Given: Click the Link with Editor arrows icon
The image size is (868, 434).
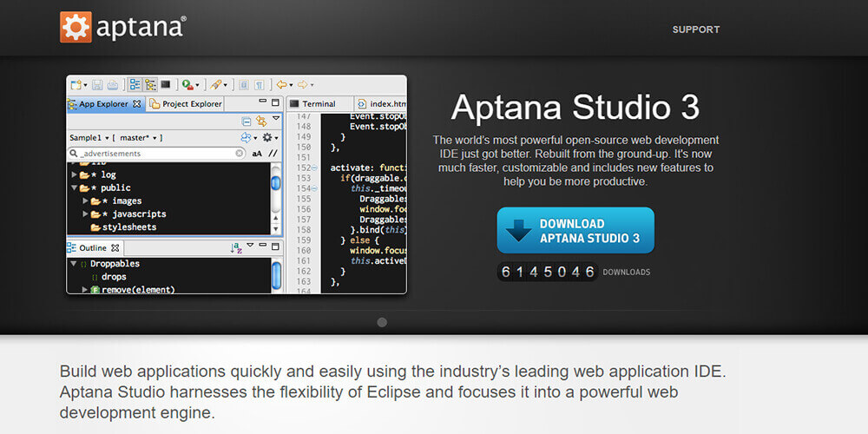Looking at the screenshot, I should 260,122.
